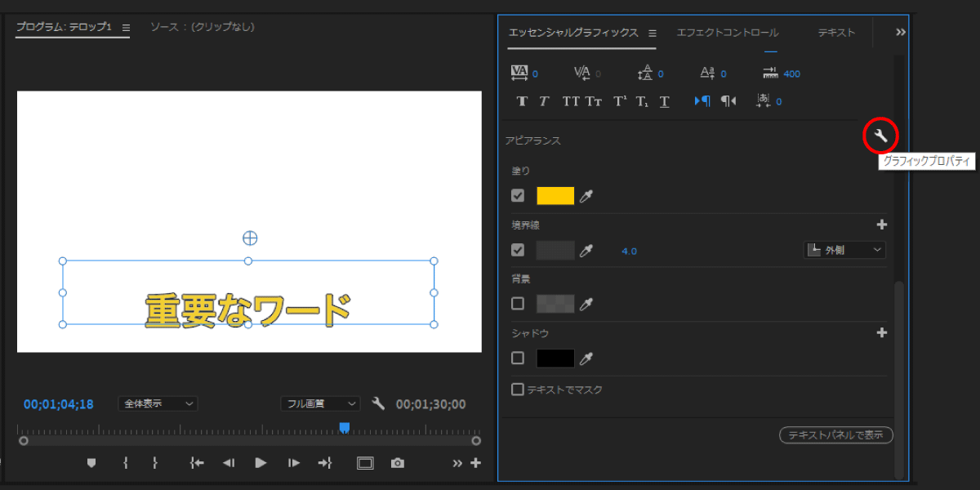Image resolution: width=980 pixels, height=490 pixels.
Task: Switch to the テキスト tab
Action: coord(836,33)
